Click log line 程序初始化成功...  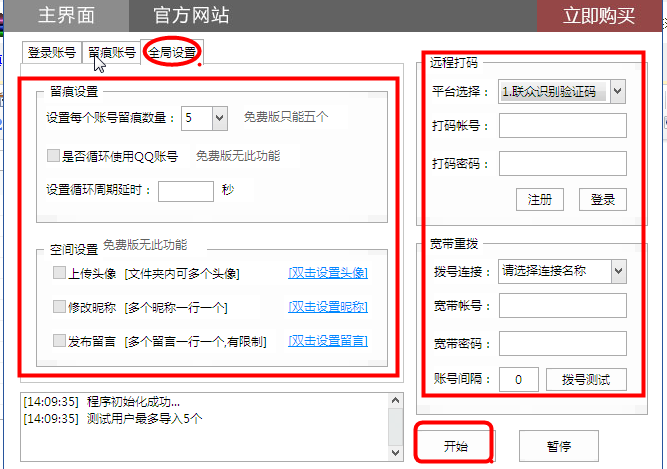(102, 402)
